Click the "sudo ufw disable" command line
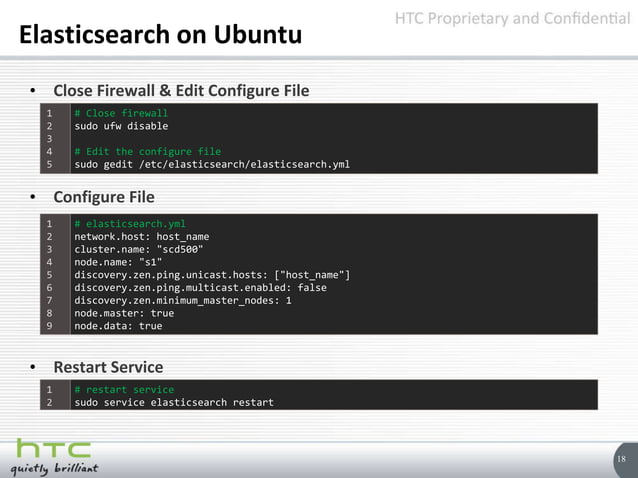The width and height of the screenshot is (638, 478). tap(121, 126)
